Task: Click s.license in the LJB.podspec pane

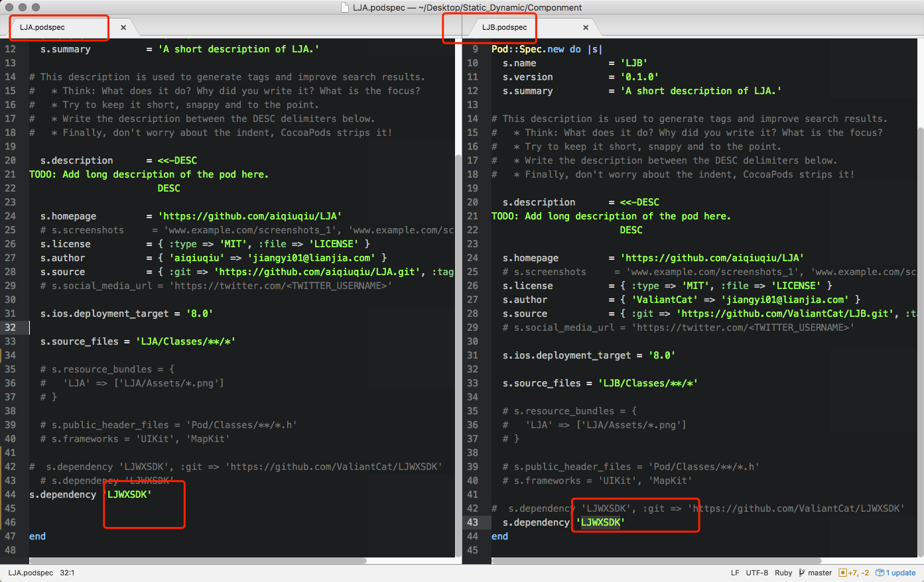Action: tap(528, 286)
